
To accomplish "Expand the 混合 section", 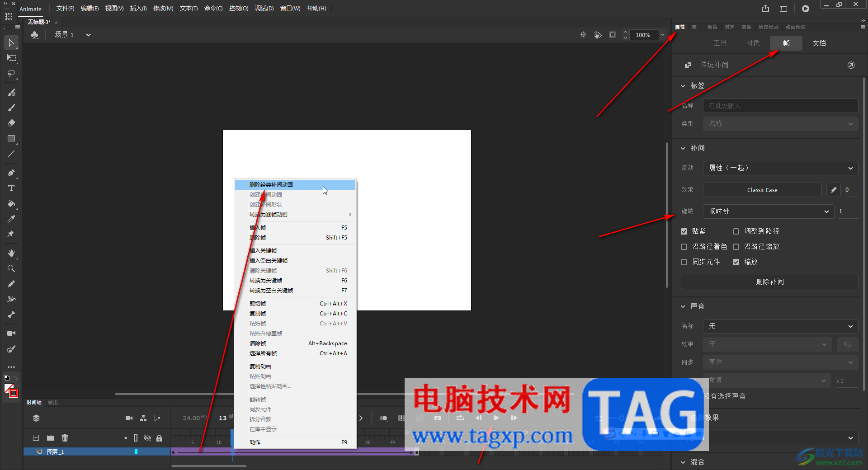I will [683, 462].
